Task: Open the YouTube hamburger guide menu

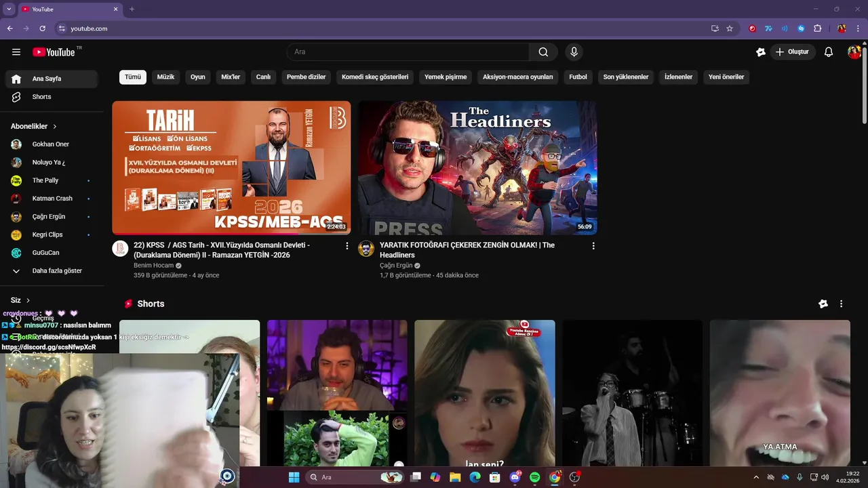Action: 16,52
